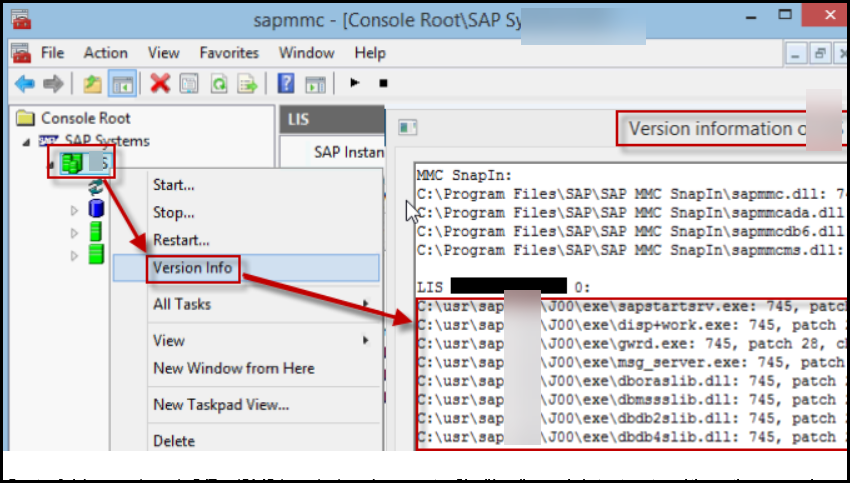Open the File menu
The width and height of the screenshot is (850, 483).
point(53,53)
